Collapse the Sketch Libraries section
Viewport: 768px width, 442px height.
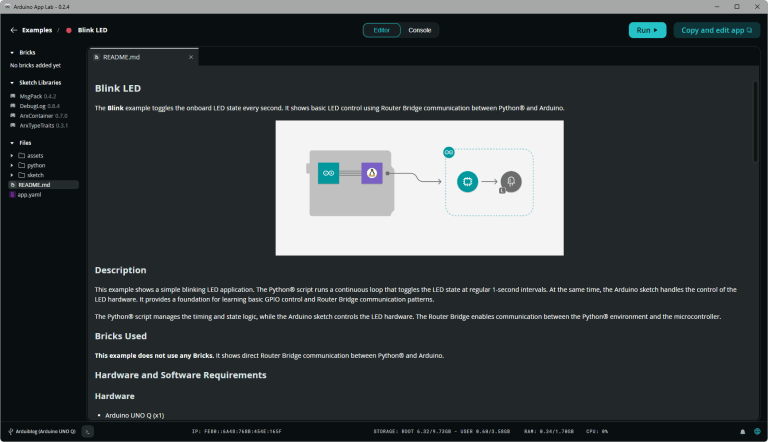pos(12,83)
